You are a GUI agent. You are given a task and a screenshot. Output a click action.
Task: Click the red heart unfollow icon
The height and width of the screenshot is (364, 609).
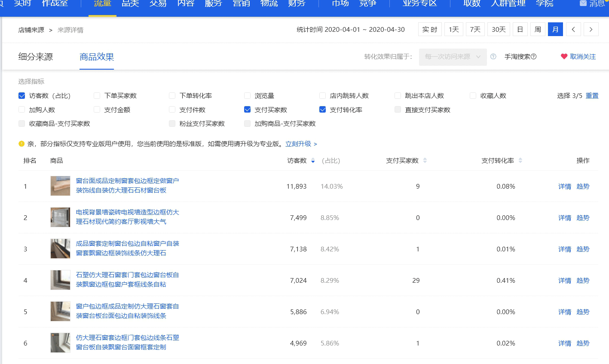point(564,57)
